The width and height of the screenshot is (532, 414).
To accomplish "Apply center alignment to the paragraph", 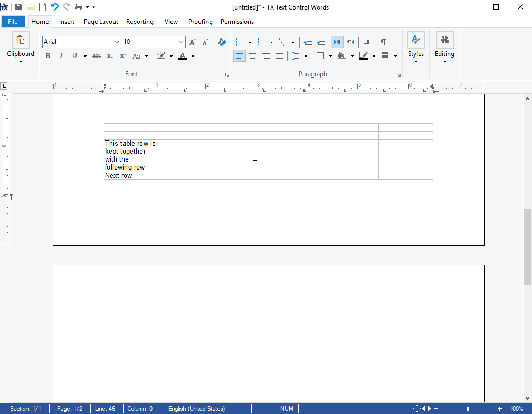I will tap(253, 56).
